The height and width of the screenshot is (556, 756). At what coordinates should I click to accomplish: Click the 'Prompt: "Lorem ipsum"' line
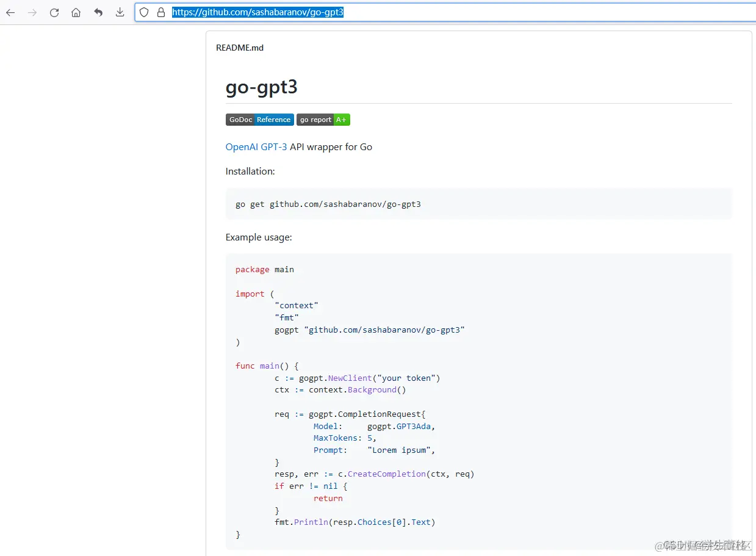375,450
